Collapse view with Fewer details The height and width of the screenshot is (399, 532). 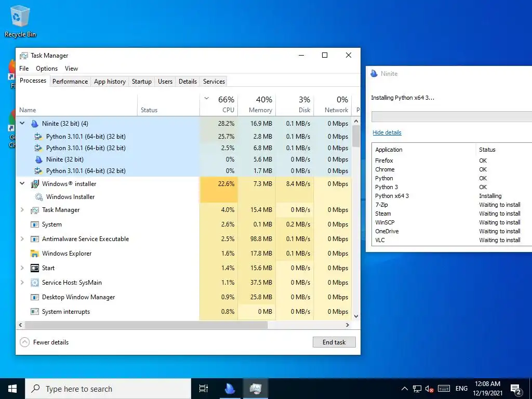[x=45, y=342]
